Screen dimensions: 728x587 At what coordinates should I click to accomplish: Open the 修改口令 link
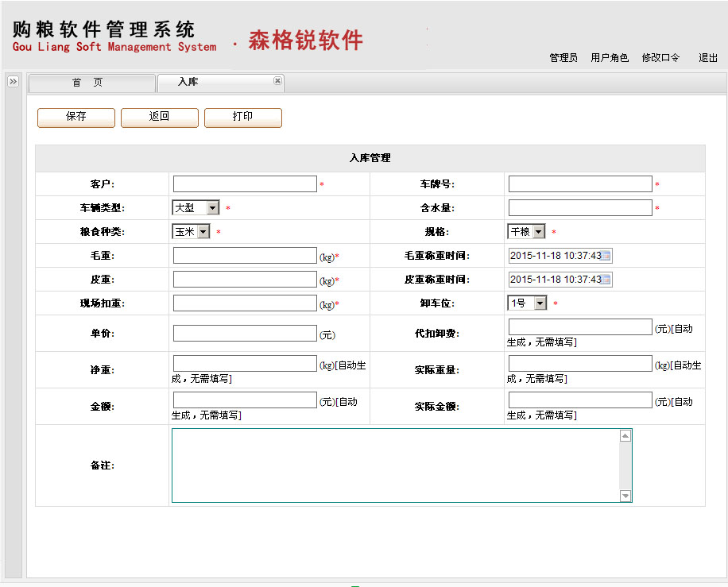coord(660,58)
